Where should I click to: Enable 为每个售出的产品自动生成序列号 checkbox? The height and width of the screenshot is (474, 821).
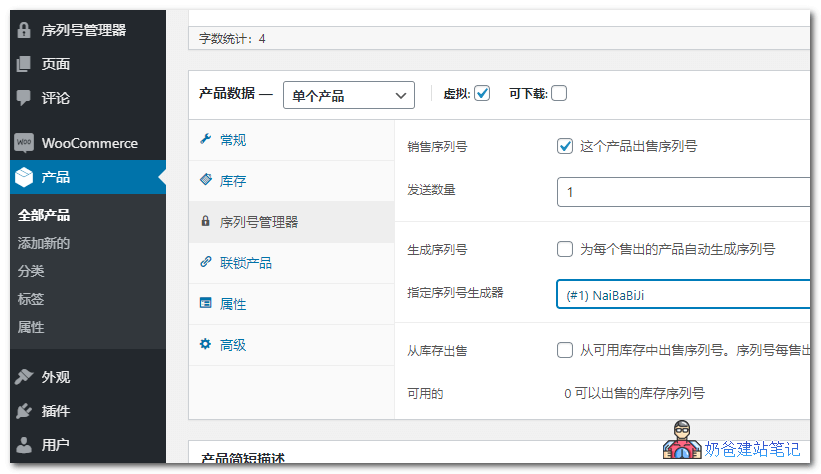pyautogui.click(x=565, y=249)
